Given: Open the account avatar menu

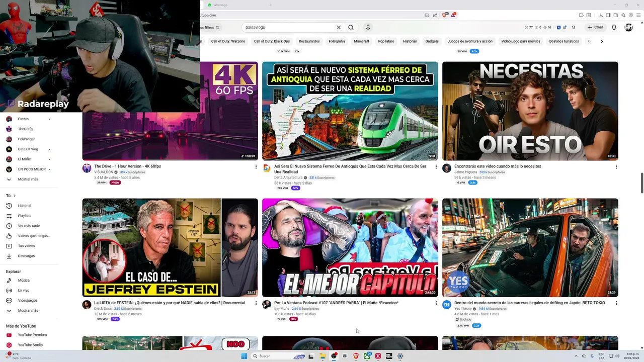Looking at the screenshot, I should 628,27.
